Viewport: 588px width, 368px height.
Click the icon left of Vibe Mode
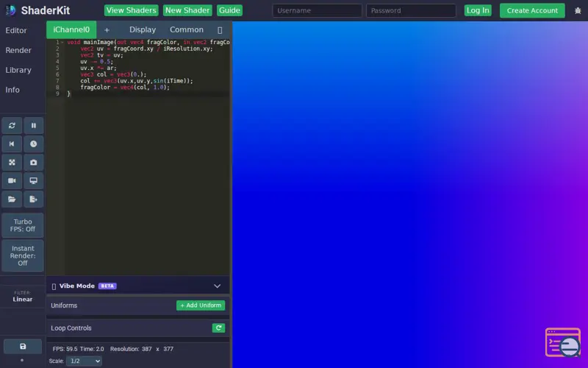(54, 286)
